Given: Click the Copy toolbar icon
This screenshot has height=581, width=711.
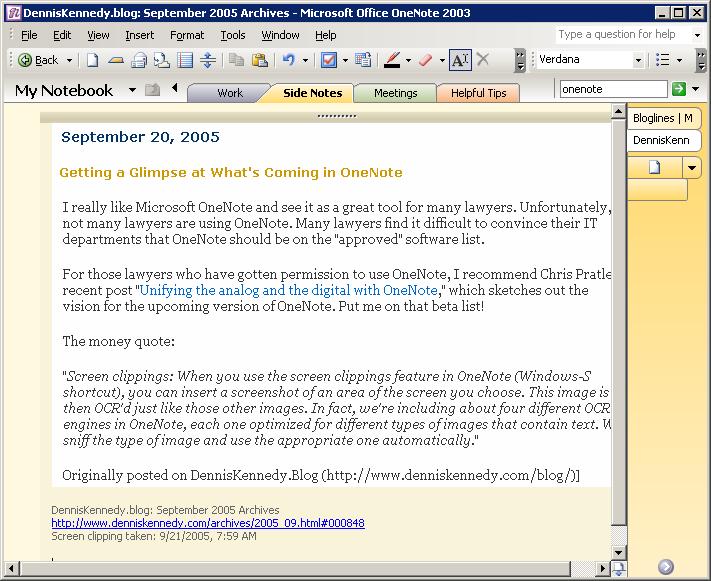Looking at the screenshot, I should [236, 60].
